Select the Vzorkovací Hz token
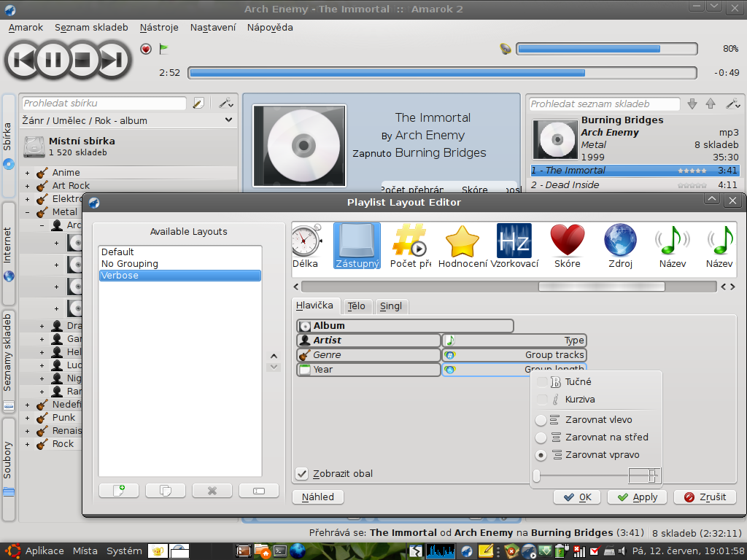The image size is (747, 560). click(514, 246)
